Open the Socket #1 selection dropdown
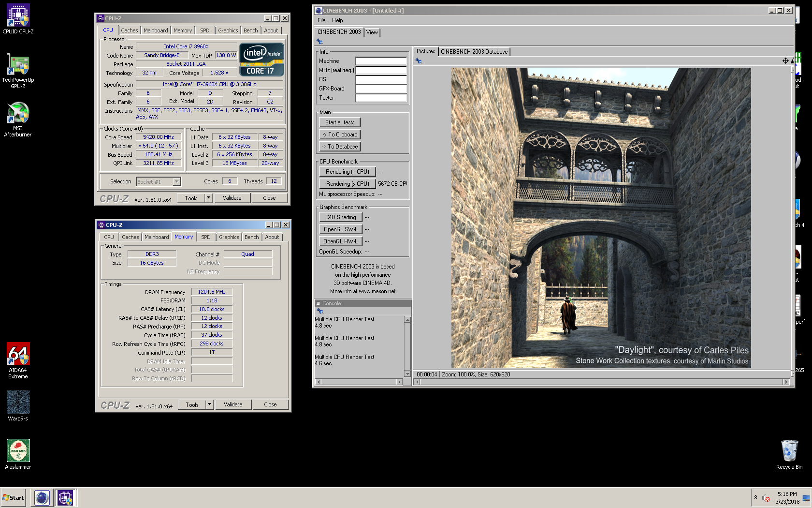This screenshot has width=812, height=508. pos(176,181)
